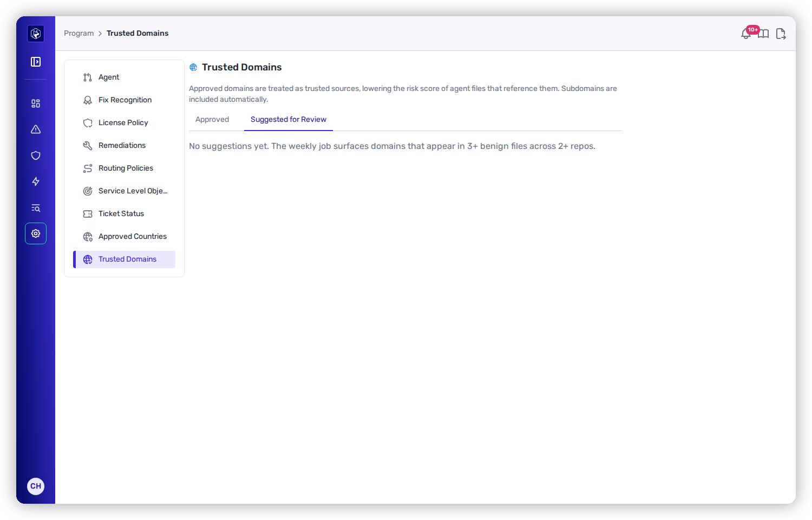Click the 'Approved domains are treated' description text
812x520 pixels.
pos(403,94)
